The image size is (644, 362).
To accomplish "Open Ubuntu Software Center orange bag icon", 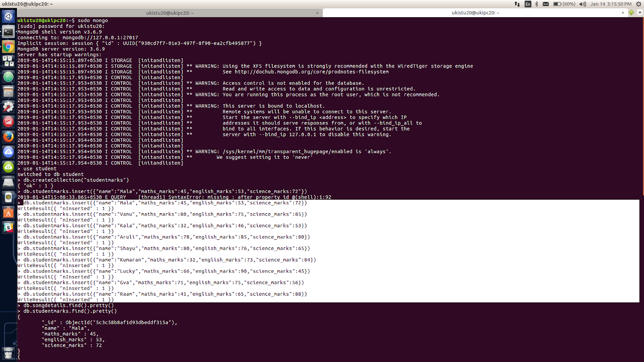I will tap(8, 212).
